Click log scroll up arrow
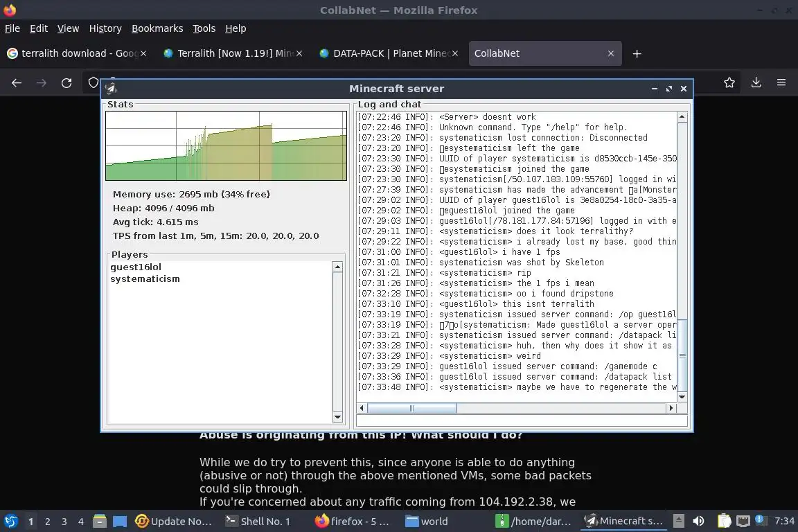798x532 pixels. (x=682, y=117)
